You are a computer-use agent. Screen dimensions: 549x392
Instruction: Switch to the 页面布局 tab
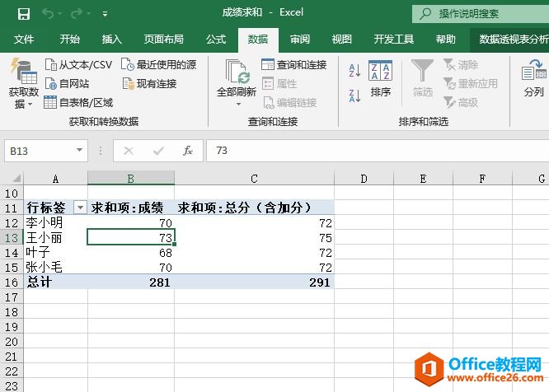[164, 40]
